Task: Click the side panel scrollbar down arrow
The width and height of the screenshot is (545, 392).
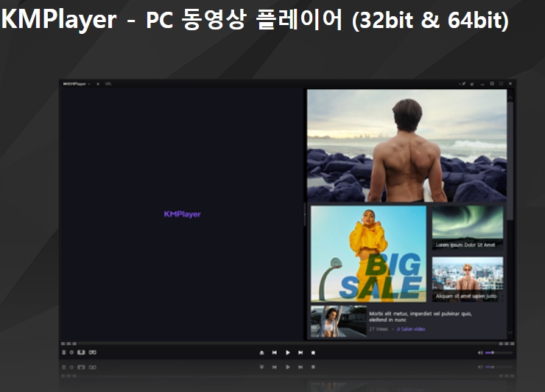Action: tap(510, 332)
